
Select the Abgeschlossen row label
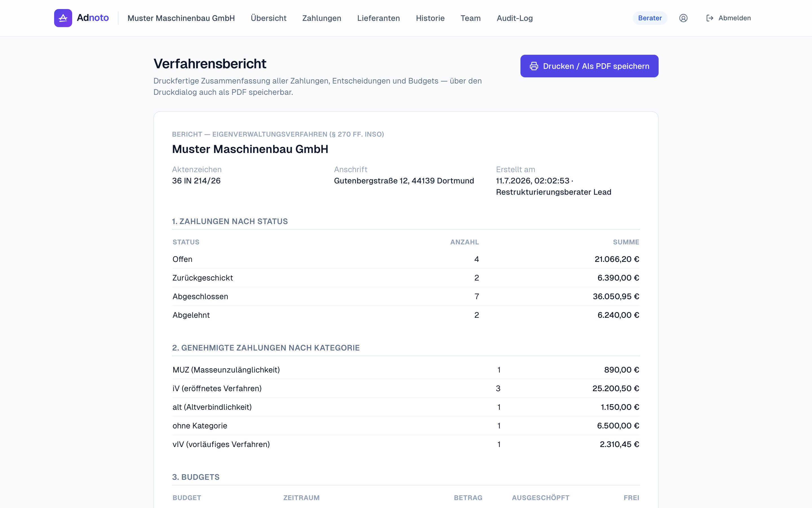(x=200, y=297)
